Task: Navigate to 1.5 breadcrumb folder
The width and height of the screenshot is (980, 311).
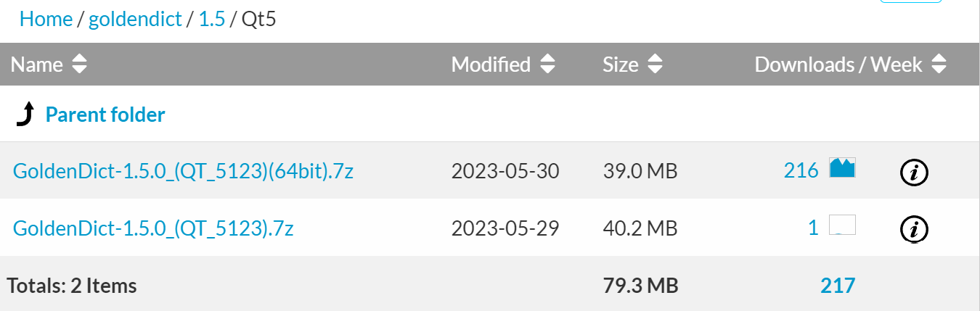Action: pyautogui.click(x=212, y=19)
